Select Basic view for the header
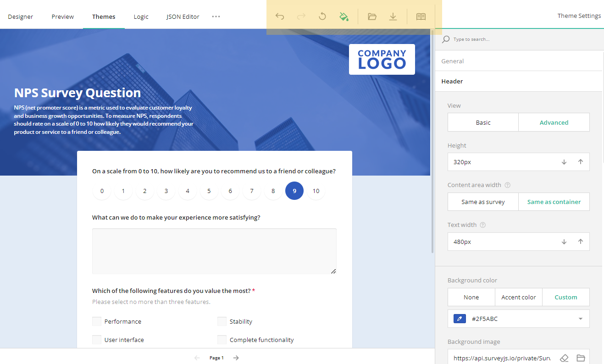 tap(483, 122)
